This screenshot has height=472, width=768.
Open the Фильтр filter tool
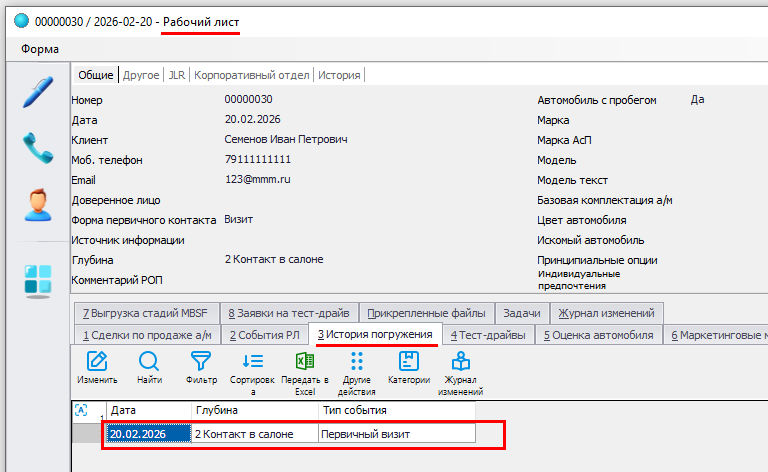pyautogui.click(x=201, y=362)
